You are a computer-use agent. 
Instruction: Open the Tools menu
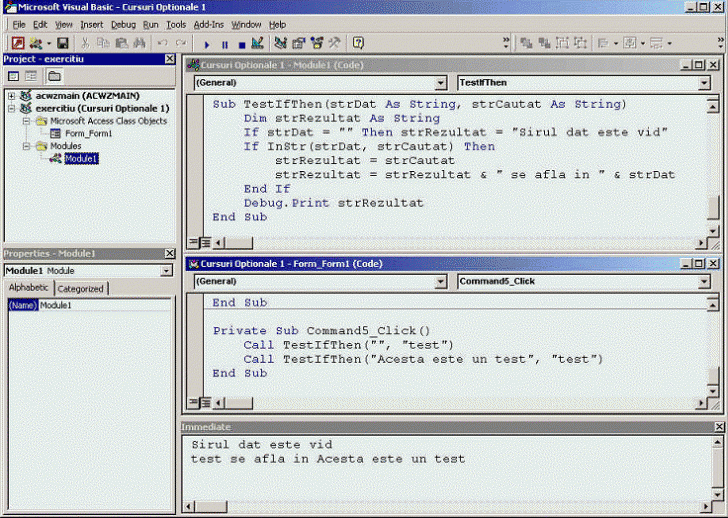[x=176, y=25]
